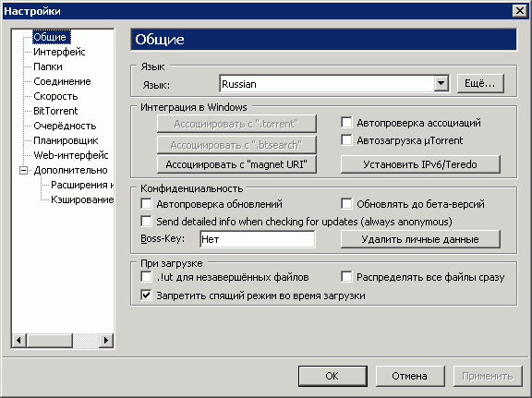The image size is (532, 398).
Task: Open the Язык language dropdown arrow
Action: [x=441, y=83]
